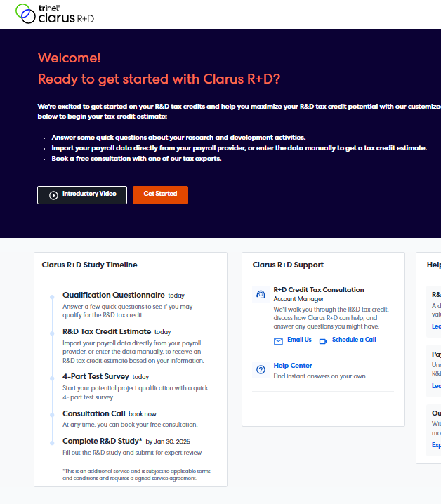
Task: Click the 'book now' label next to Consultation Call
Action: (x=143, y=414)
